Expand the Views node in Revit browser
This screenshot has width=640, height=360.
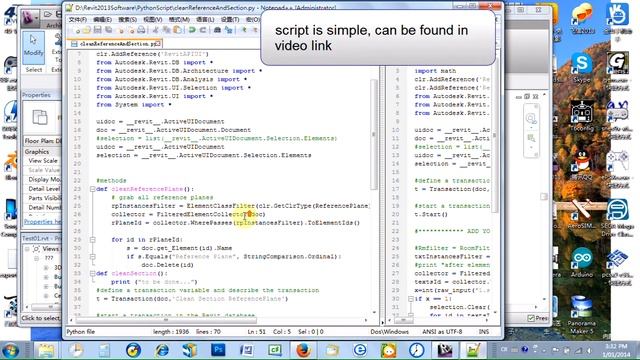coord(27,249)
